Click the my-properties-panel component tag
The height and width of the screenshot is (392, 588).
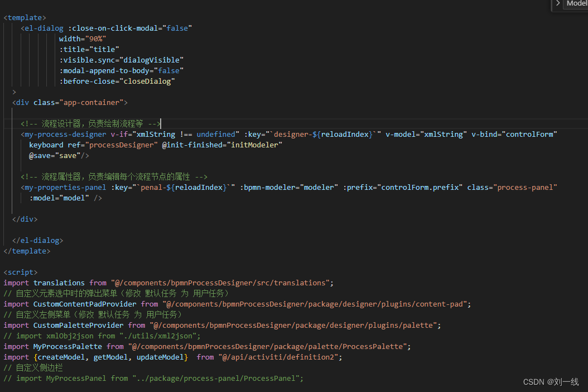click(64, 187)
